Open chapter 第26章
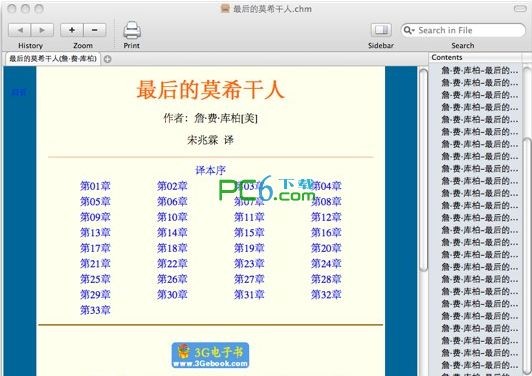 tap(172, 279)
